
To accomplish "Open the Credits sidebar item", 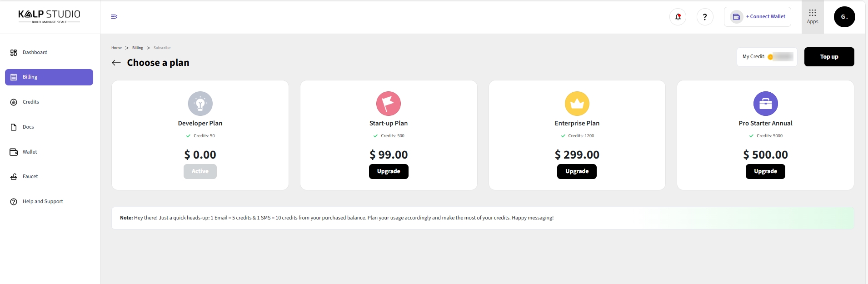I will click(31, 102).
